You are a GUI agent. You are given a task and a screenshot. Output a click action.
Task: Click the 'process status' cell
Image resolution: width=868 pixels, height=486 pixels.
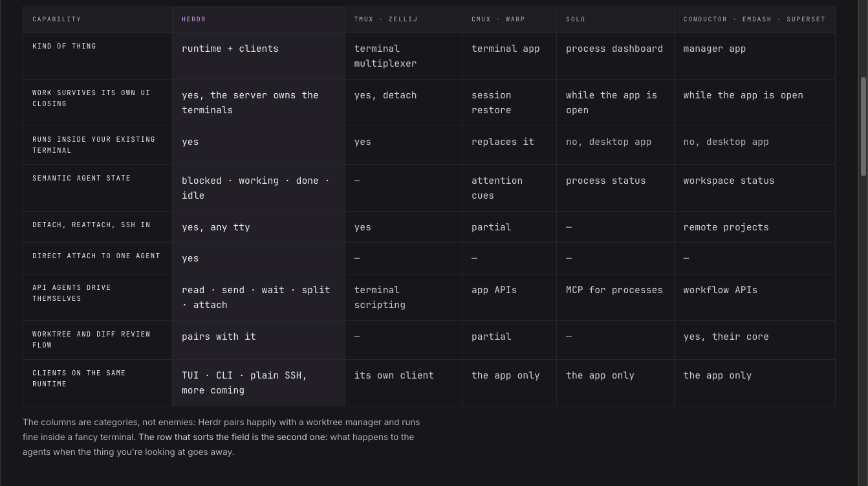click(615, 188)
